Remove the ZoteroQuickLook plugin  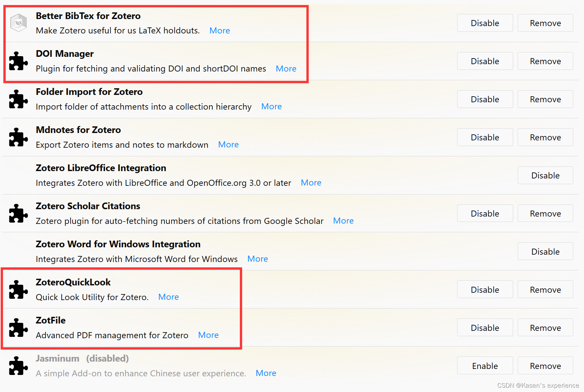(546, 290)
